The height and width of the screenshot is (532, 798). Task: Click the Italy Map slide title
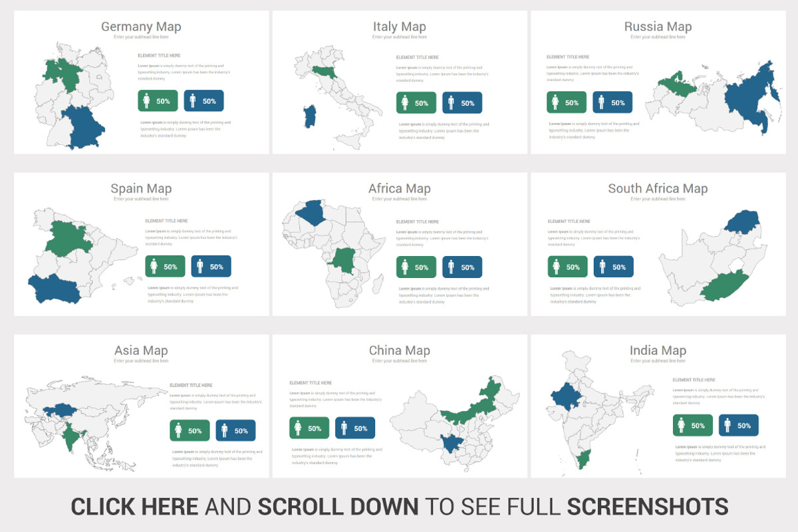399,27
